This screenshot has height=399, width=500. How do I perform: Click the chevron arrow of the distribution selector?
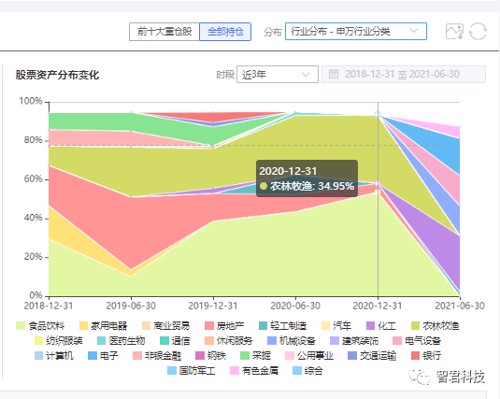pyautogui.click(x=414, y=31)
